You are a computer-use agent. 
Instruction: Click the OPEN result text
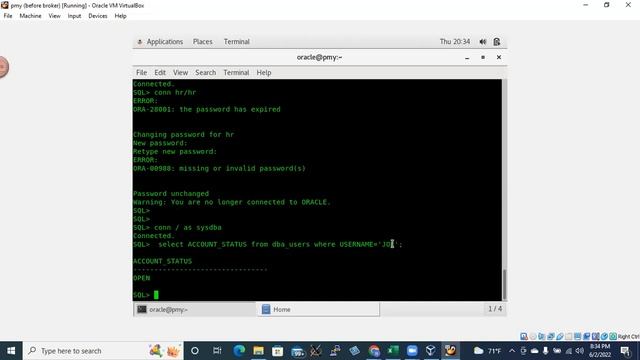[x=142, y=278]
